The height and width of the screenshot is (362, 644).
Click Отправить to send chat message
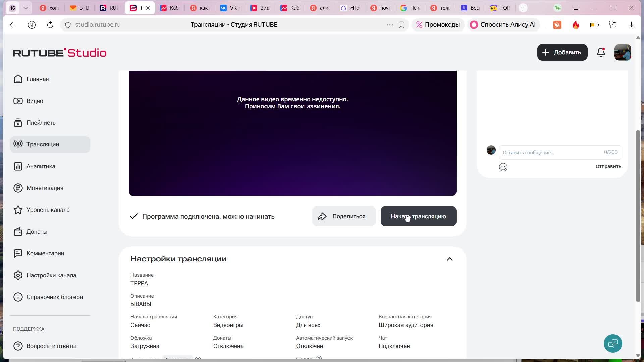(608, 166)
